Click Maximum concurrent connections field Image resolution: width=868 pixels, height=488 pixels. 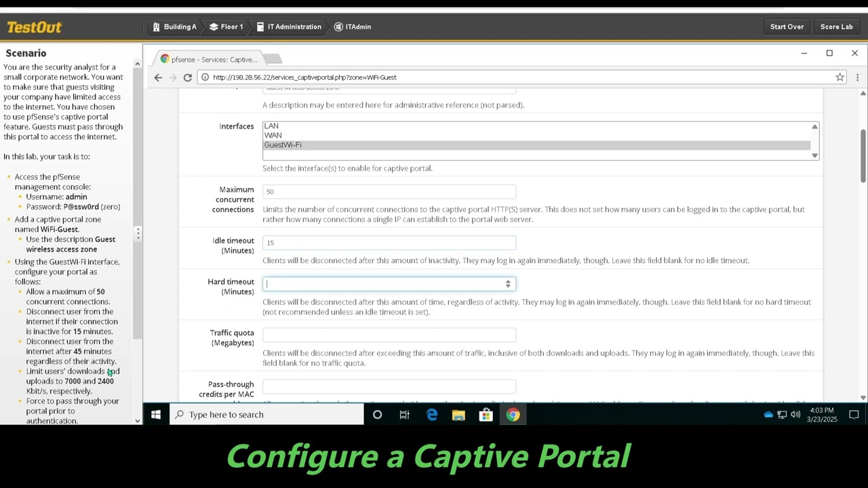click(x=389, y=192)
